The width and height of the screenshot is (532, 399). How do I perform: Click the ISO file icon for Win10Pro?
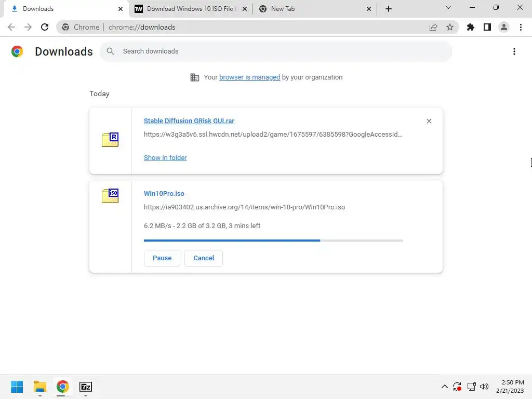[110, 196]
